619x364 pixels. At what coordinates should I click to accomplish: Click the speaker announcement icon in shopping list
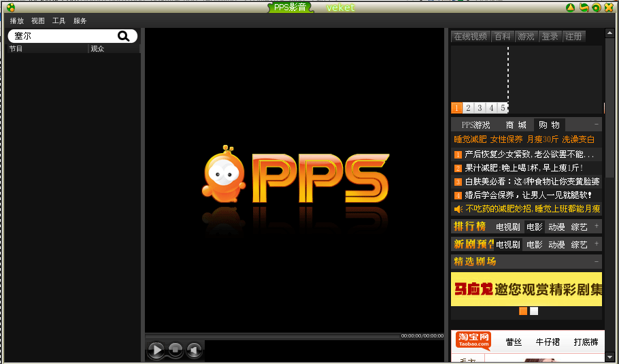pyautogui.click(x=458, y=209)
